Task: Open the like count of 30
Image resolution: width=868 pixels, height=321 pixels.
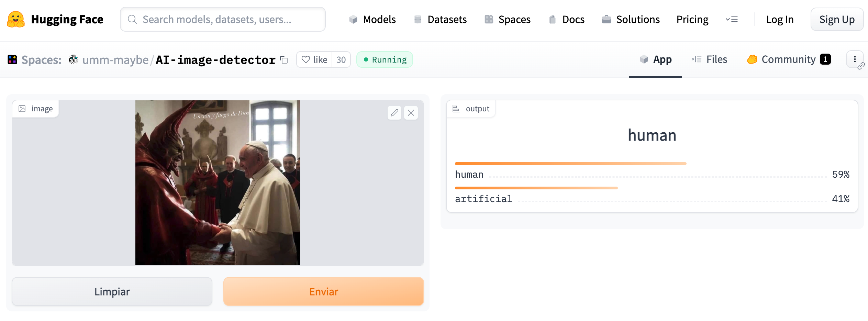Action: tap(341, 60)
